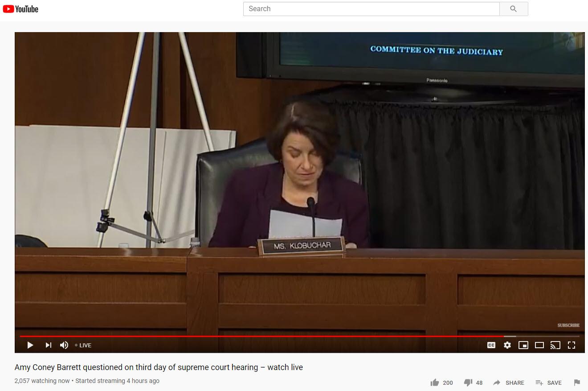The height and width of the screenshot is (391, 588).
Task: Jump to LIVE position
Action: coord(83,345)
